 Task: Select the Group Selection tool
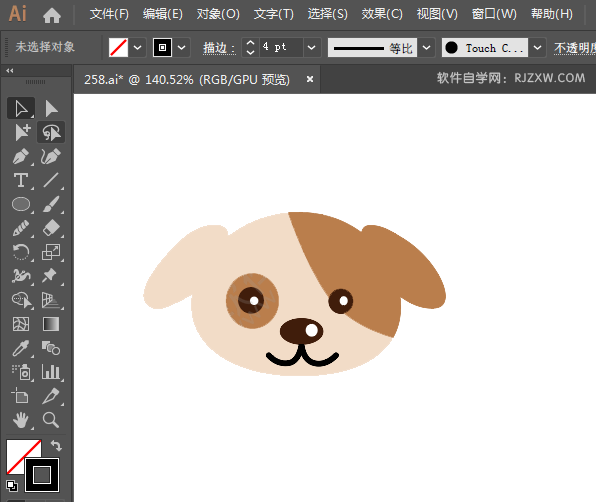pyautogui.click(x=21, y=132)
